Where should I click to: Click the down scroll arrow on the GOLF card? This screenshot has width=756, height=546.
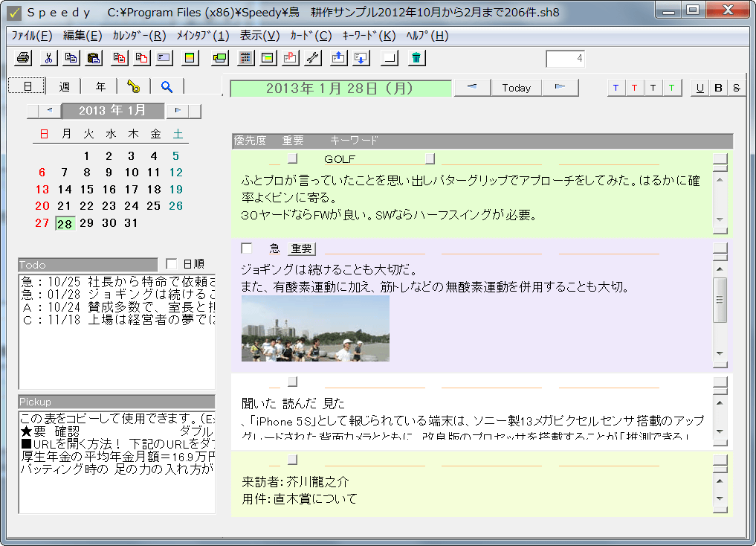click(720, 219)
